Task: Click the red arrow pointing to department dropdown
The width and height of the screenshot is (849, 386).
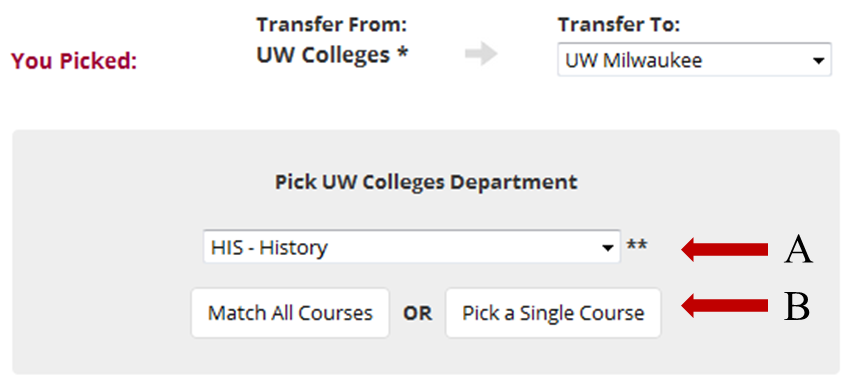Action: [724, 250]
